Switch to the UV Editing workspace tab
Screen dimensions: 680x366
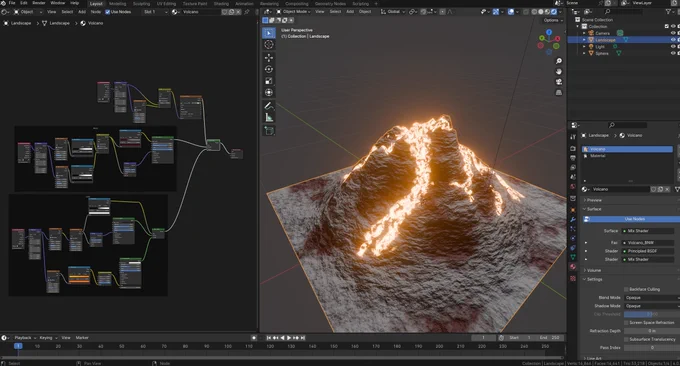click(166, 3)
